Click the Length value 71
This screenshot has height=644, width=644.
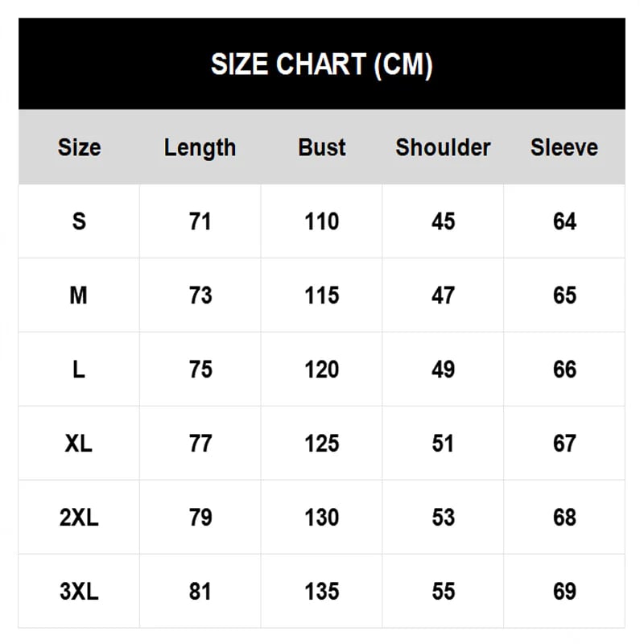coord(200,221)
